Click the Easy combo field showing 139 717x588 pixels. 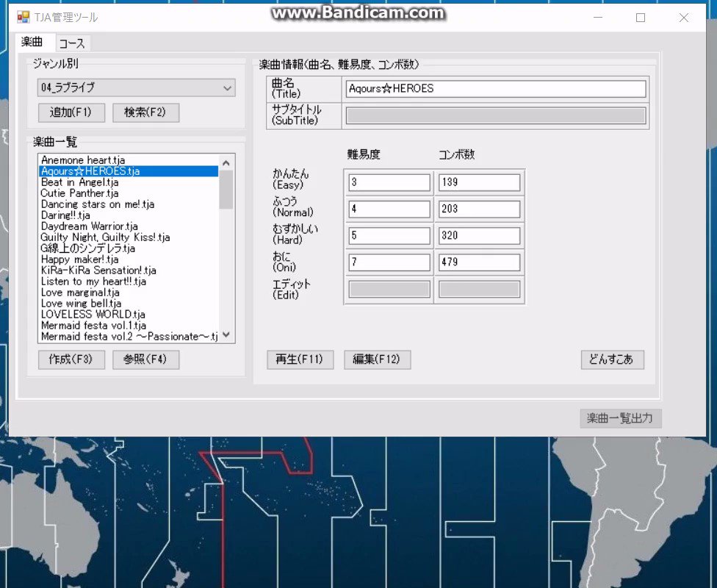pyautogui.click(x=479, y=182)
